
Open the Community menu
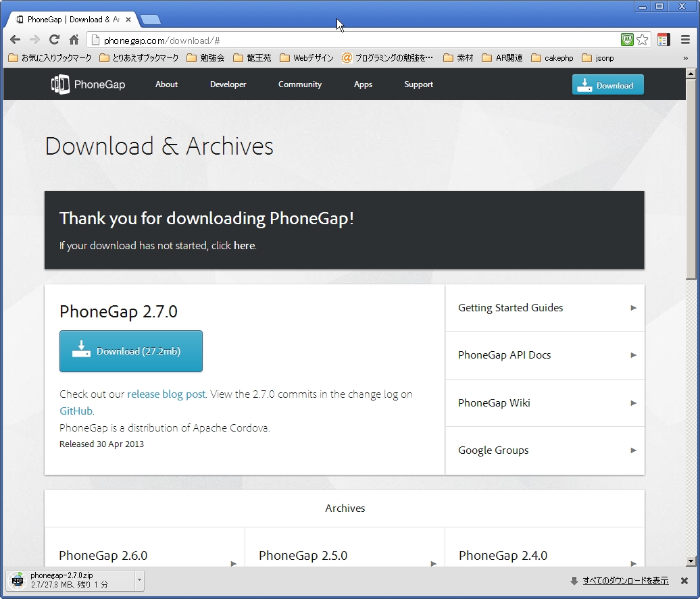(x=300, y=84)
